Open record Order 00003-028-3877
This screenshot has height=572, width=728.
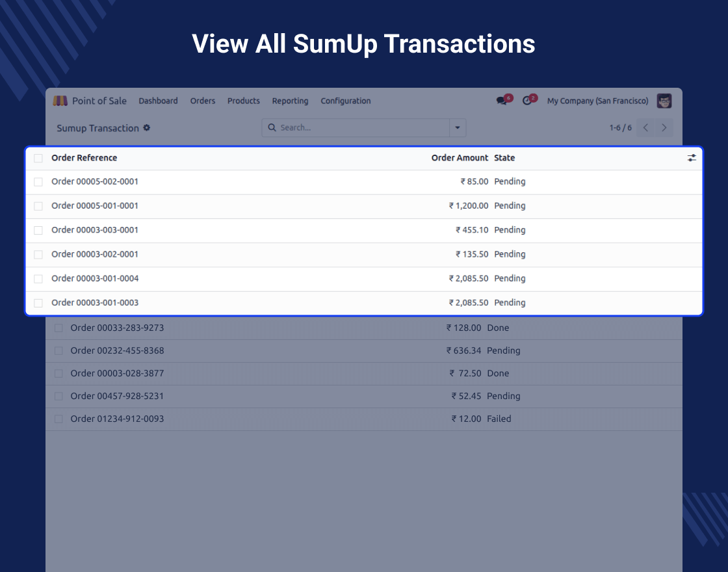(117, 373)
